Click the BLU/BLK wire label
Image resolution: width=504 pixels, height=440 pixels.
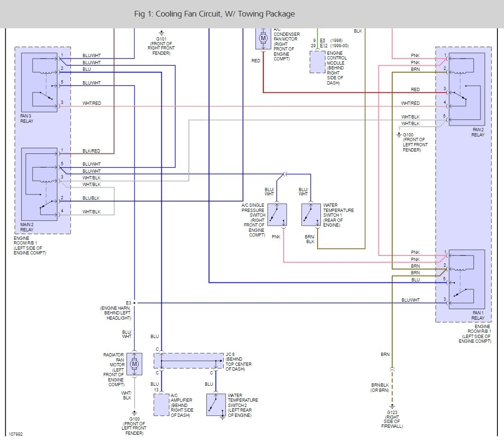(91, 198)
